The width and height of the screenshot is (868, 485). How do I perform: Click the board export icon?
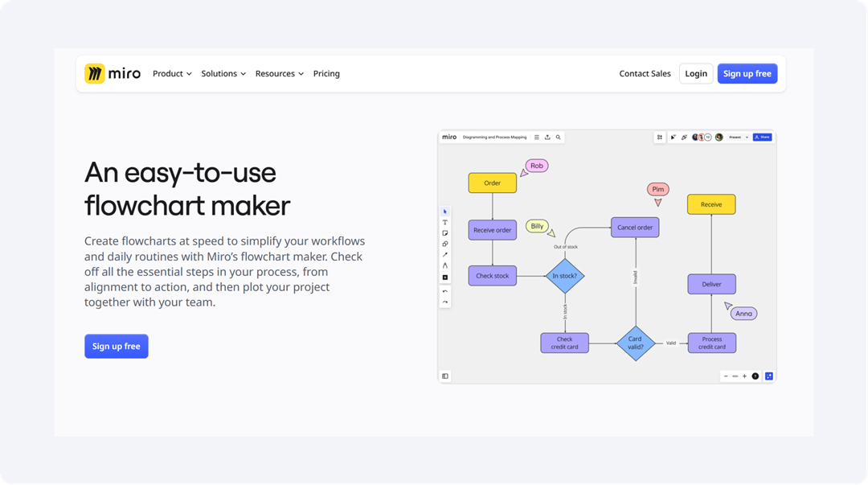pyautogui.click(x=547, y=137)
